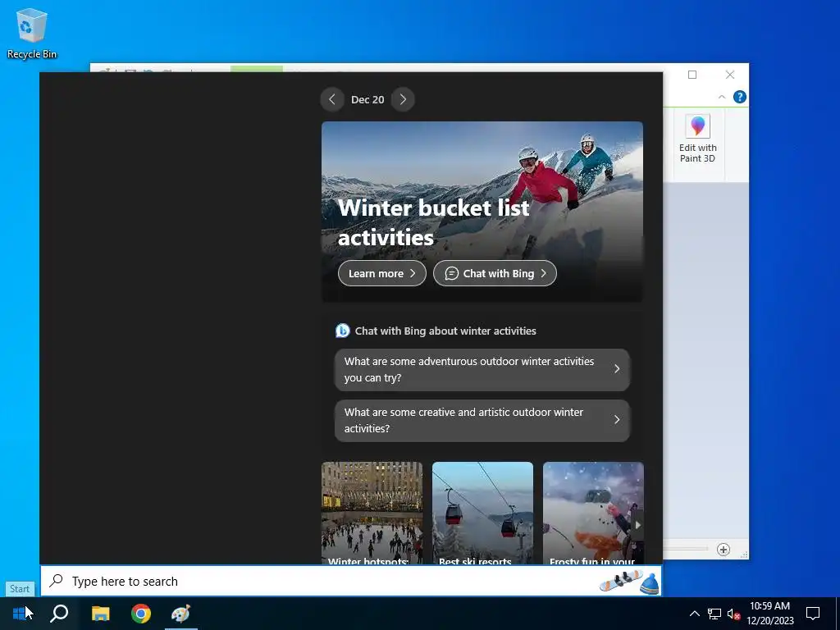Click the taskbar Search magnifier icon
Image resolution: width=840 pixels, height=630 pixels.
click(59, 614)
